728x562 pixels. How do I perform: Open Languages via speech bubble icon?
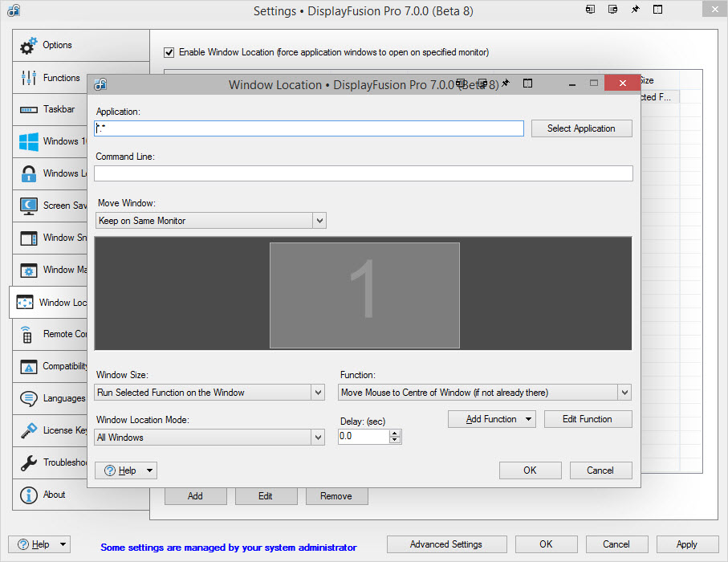pyautogui.click(x=28, y=399)
